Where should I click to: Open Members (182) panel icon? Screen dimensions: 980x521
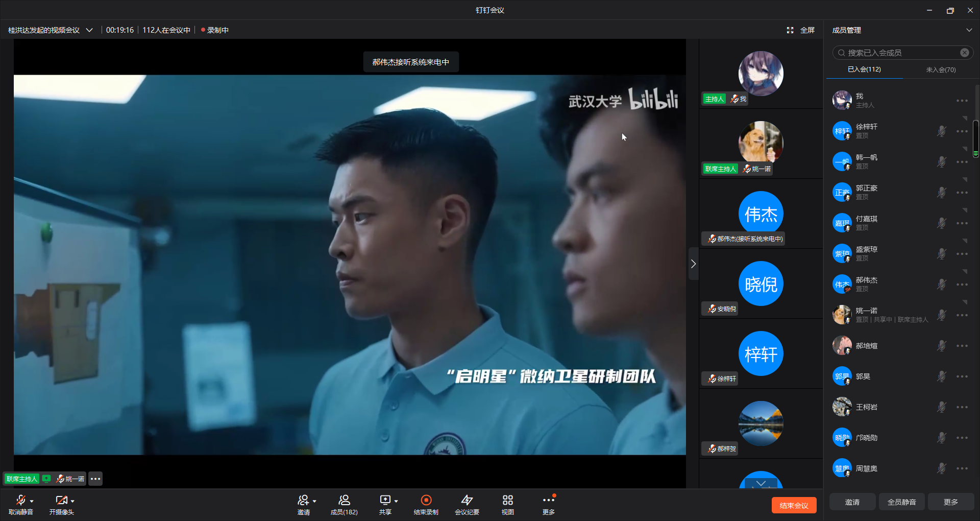click(344, 500)
